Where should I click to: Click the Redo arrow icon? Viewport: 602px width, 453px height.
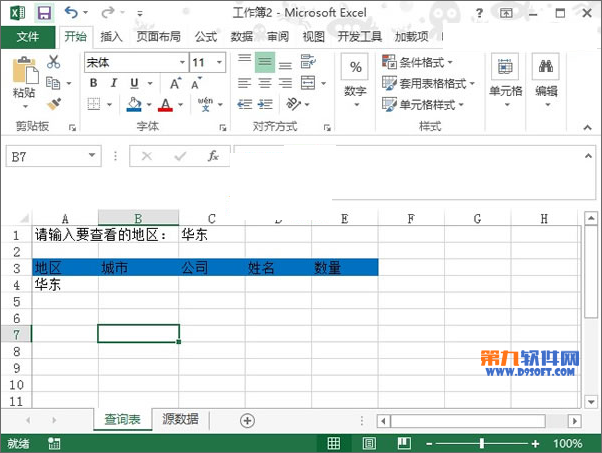pos(108,13)
